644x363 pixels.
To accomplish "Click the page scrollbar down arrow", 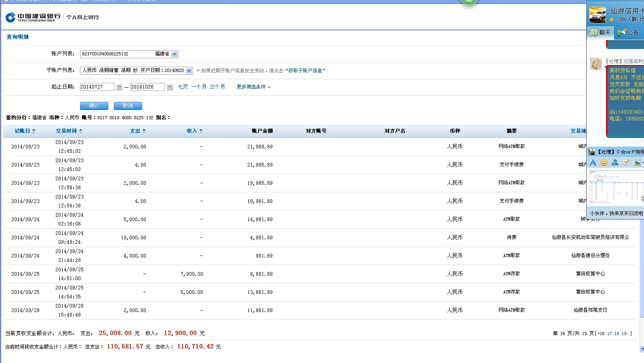I will pyautogui.click(x=642, y=348).
